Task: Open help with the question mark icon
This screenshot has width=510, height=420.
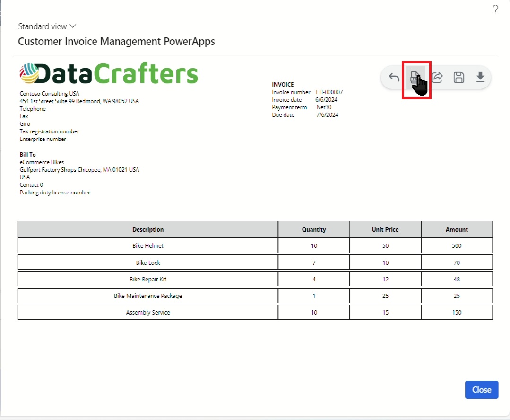Action: point(495,9)
